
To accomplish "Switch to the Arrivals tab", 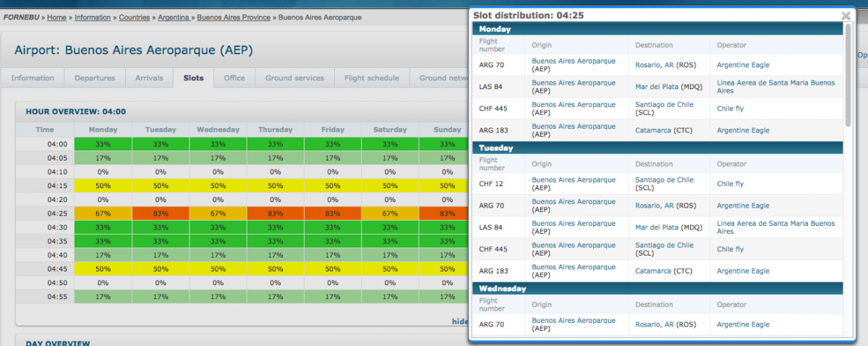I will pos(149,78).
